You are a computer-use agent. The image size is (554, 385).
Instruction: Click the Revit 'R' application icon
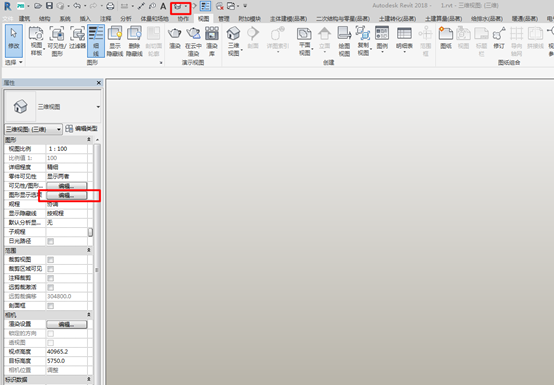7,6
